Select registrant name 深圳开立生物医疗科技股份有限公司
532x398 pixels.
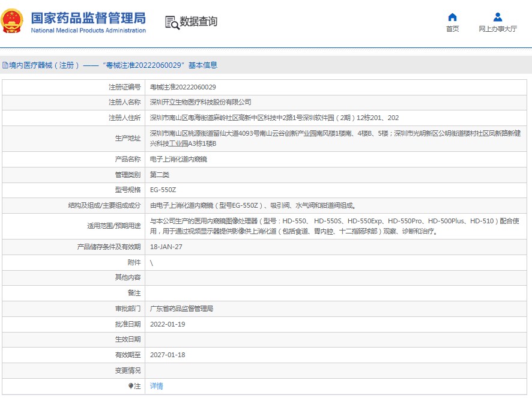[201, 102]
